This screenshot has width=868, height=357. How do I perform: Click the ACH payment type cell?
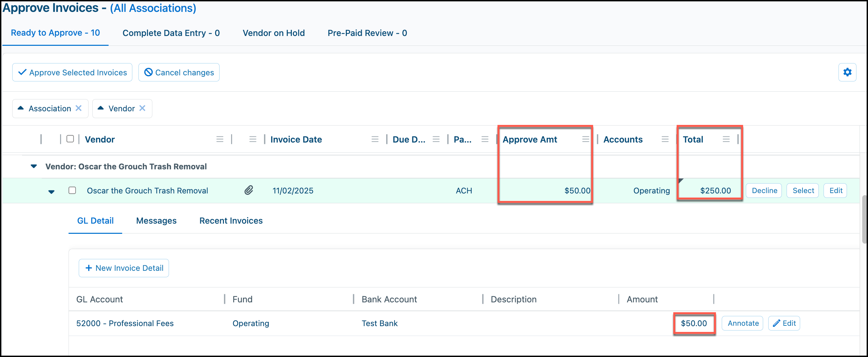tap(464, 191)
